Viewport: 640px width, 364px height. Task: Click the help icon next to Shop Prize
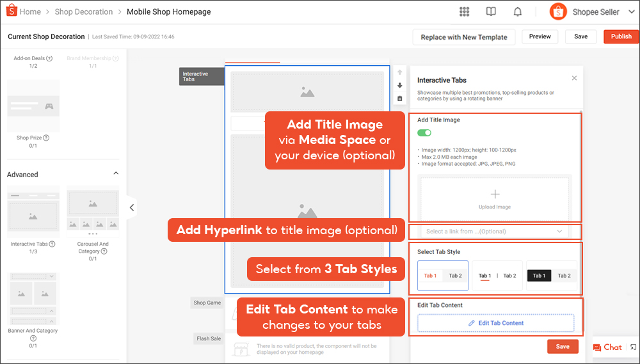pos(46,138)
